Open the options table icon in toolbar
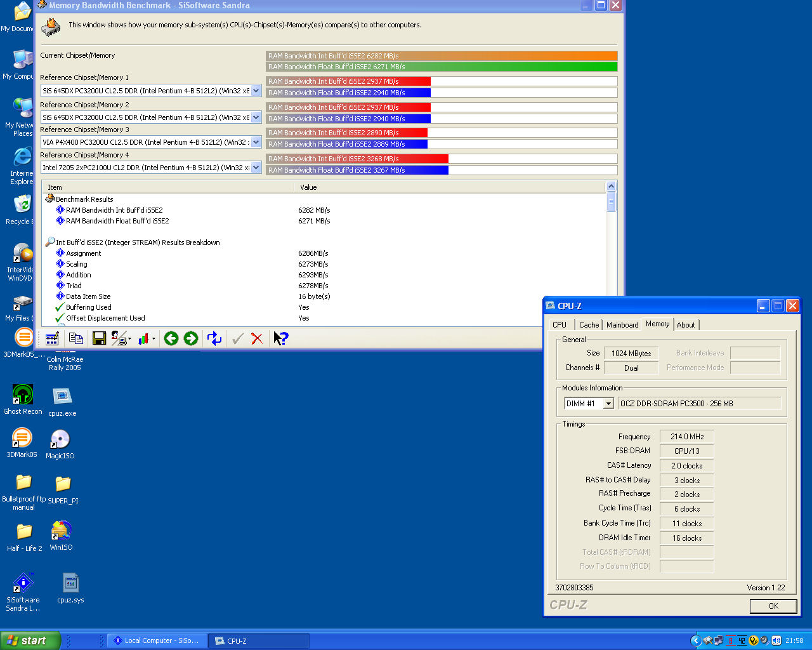Image resolution: width=812 pixels, height=650 pixels. [53, 339]
